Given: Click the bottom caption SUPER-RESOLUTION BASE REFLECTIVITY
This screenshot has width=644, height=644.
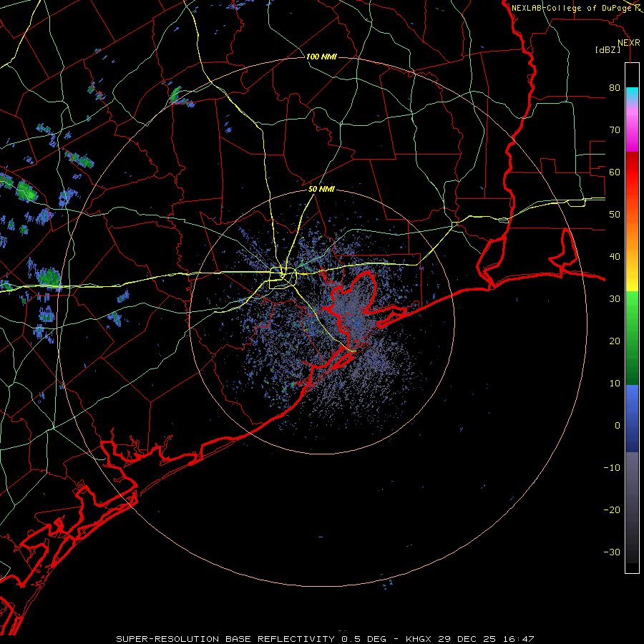Looking at the screenshot, I should tap(225, 639).
